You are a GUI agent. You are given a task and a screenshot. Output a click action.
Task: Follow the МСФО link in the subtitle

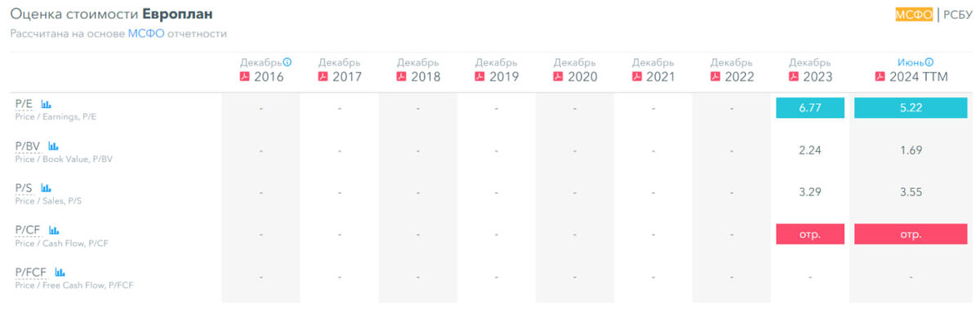(x=146, y=34)
